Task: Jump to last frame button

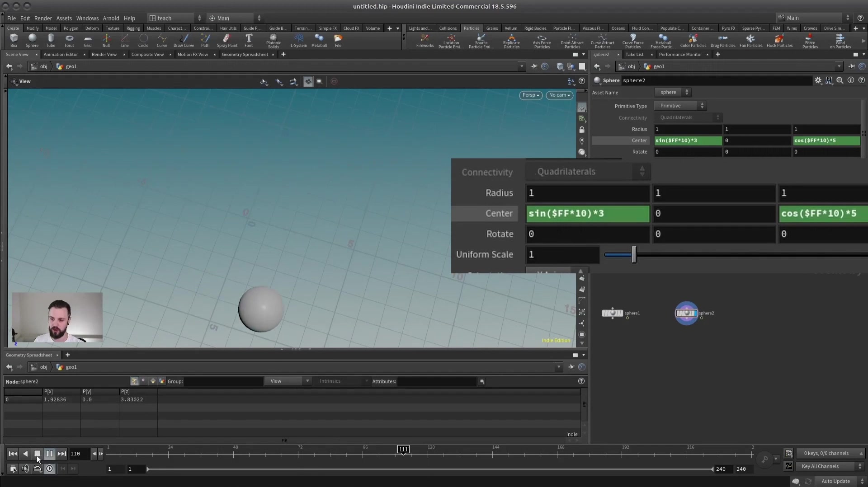Action: 62,454
